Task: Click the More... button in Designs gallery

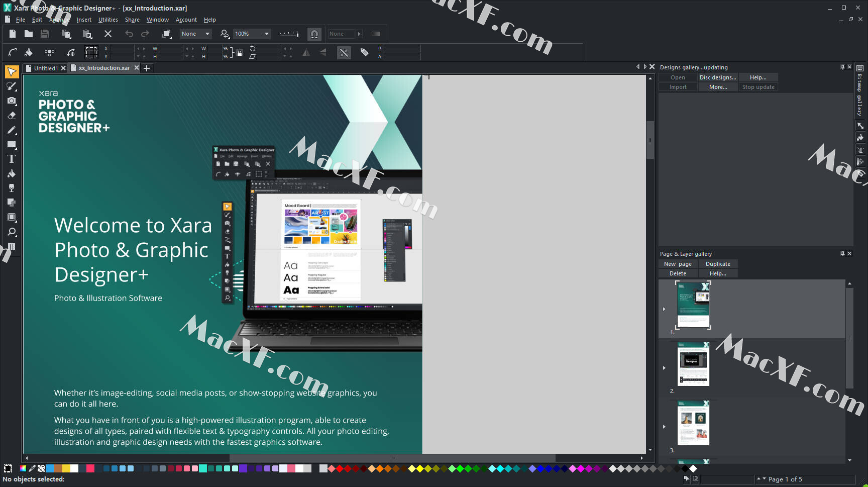Action: point(718,87)
